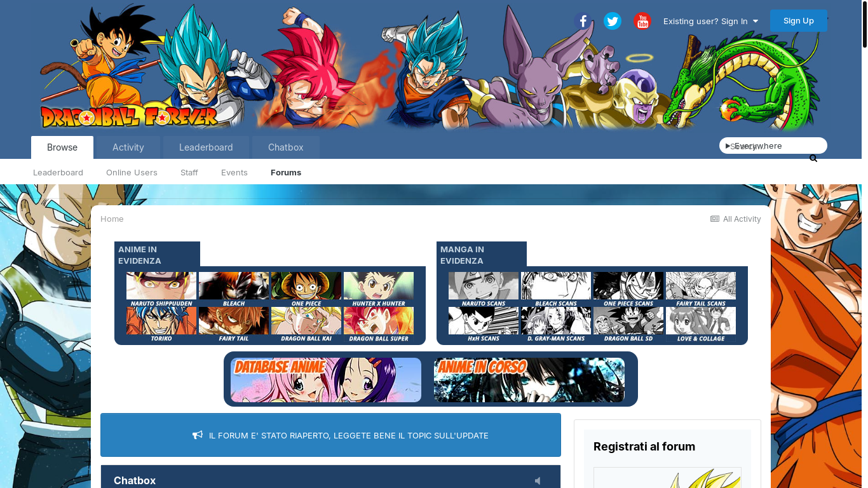The image size is (868, 488).
Task: Open the Facebook social icon
Action: [583, 21]
